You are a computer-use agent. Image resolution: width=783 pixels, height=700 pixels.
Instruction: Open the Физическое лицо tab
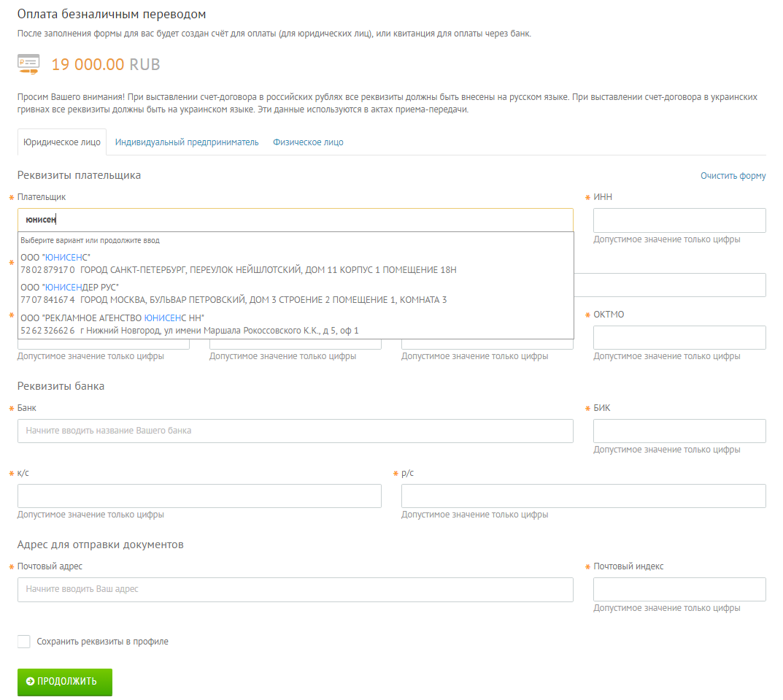click(308, 142)
